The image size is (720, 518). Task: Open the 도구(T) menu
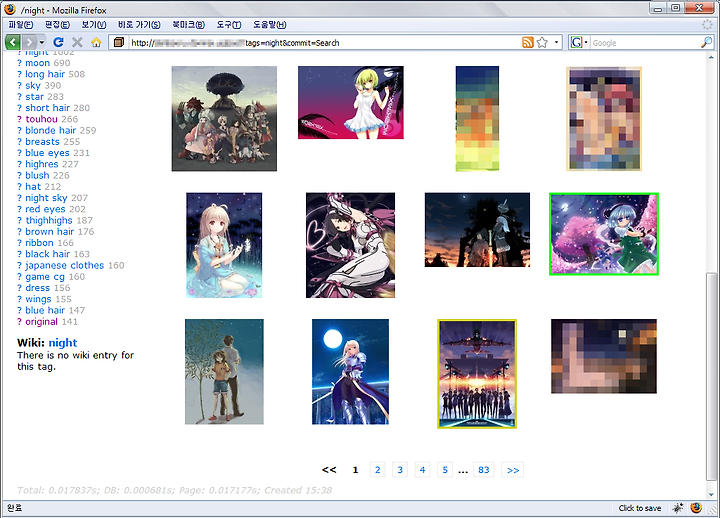[x=229, y=25]
